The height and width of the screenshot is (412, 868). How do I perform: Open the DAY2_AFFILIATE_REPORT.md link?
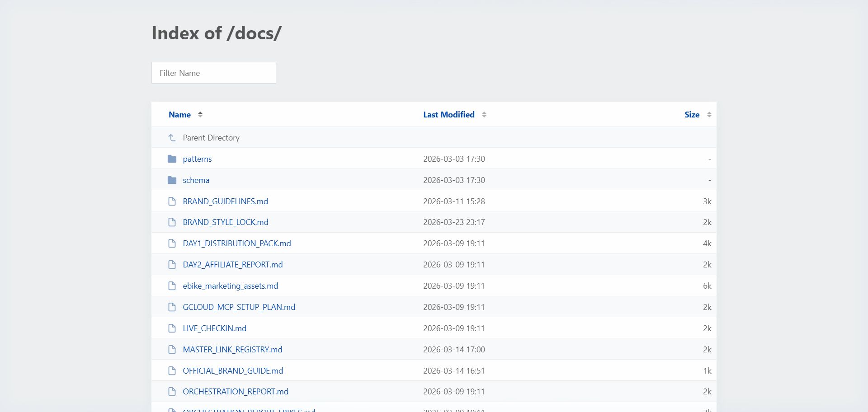point(232,265)
